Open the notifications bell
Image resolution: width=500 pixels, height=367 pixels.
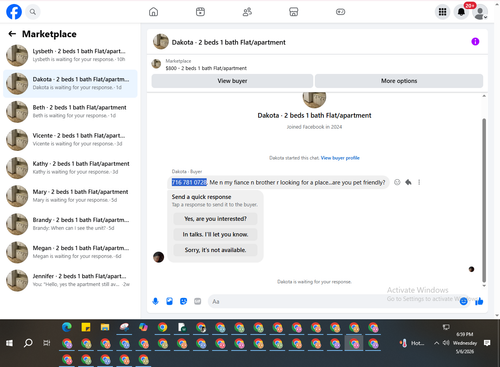(x=461, y=12)
